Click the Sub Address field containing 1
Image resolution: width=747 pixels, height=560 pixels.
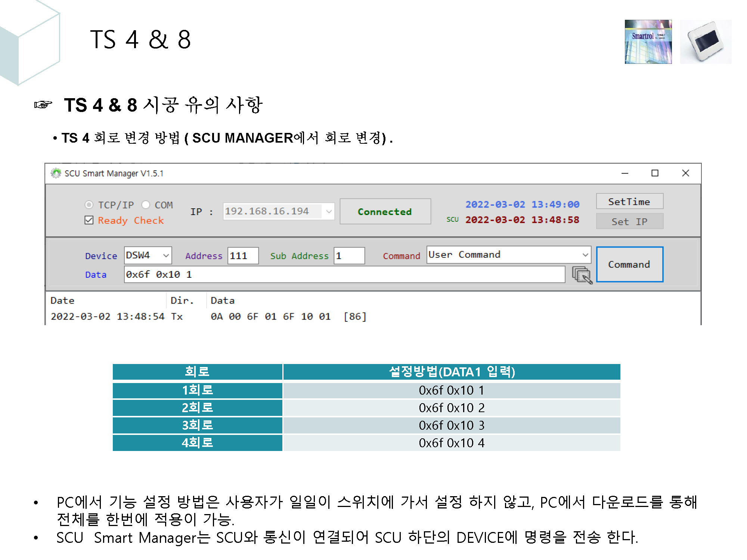[349, 255]
